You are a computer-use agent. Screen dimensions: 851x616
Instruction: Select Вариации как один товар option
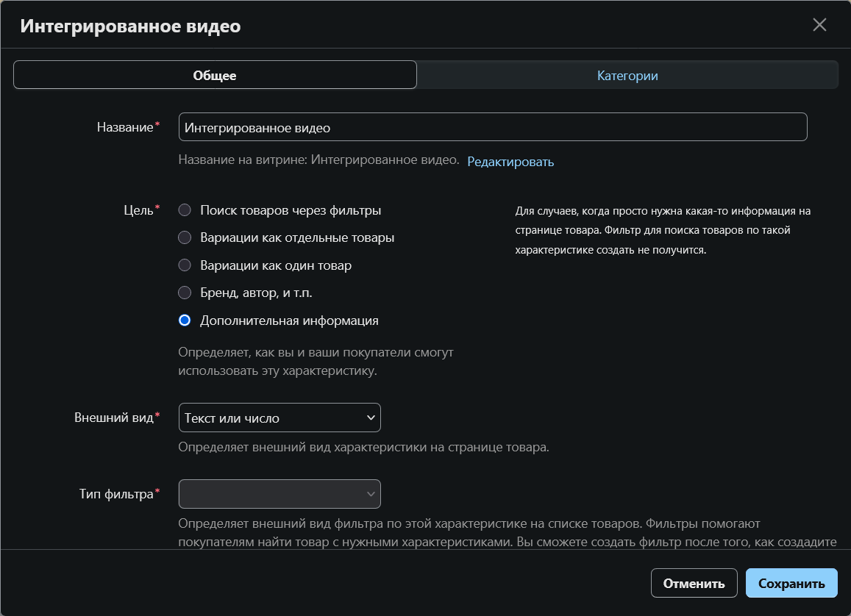pyautogui.click(x=185, y=265)
